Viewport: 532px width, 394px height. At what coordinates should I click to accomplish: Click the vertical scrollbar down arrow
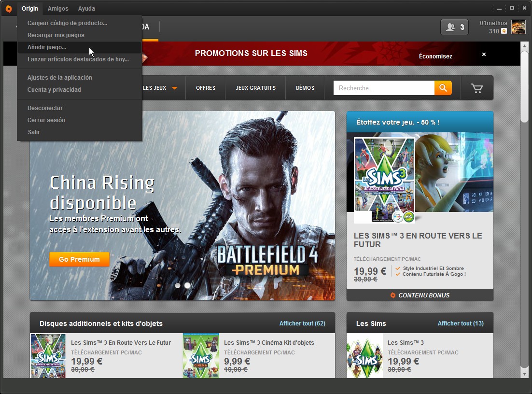524,373
